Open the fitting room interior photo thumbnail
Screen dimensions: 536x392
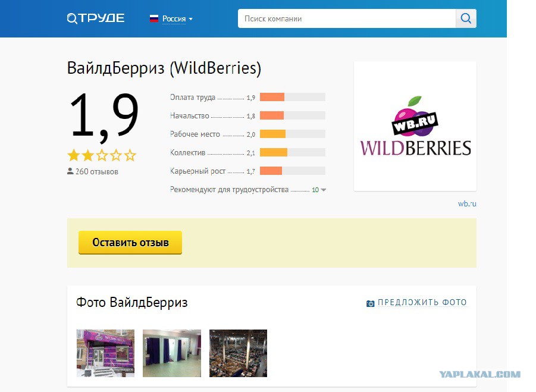(171, 353)
